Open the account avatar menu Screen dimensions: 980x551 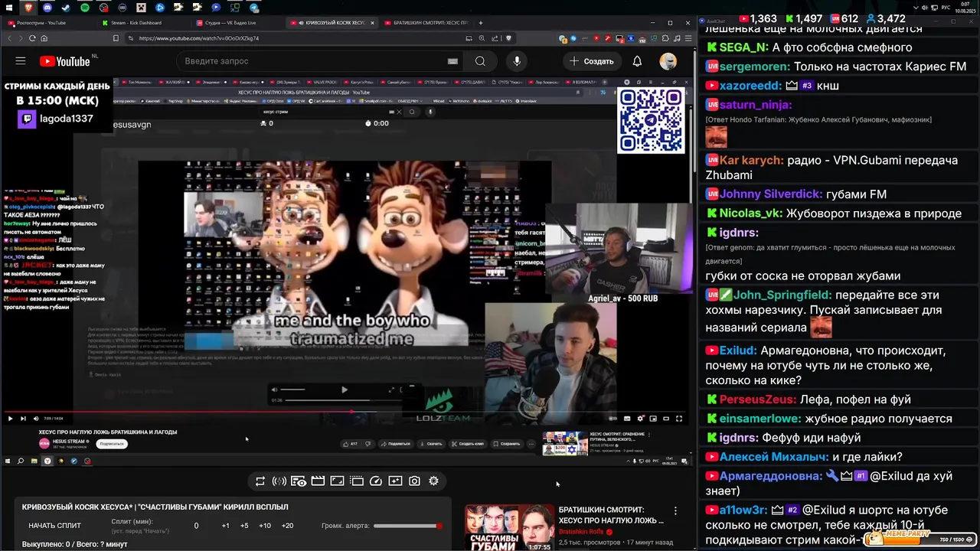[x=668, y=61]
